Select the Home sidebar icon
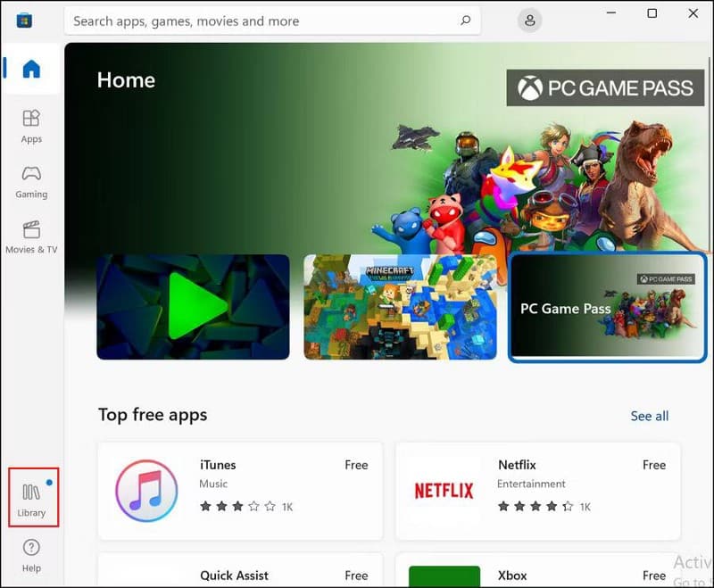714x588 pixels. [x=32, y=70]
